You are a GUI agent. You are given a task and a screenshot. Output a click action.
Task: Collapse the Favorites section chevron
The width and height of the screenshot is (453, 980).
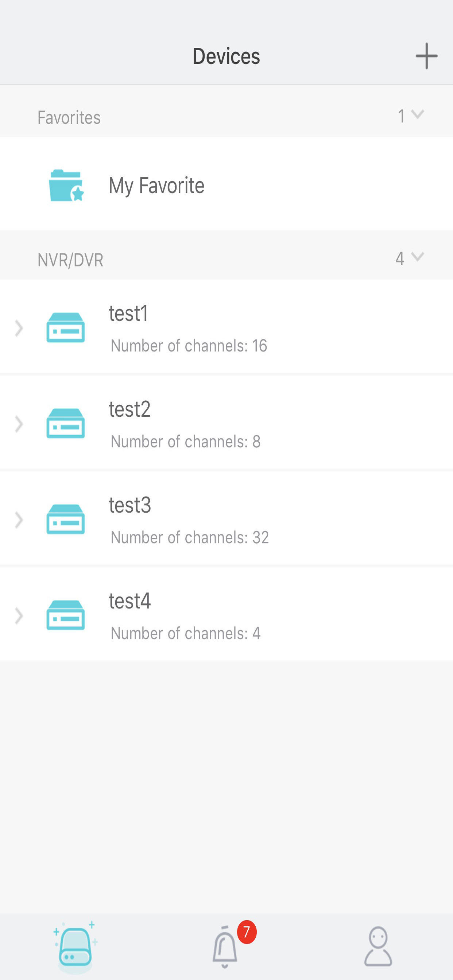click(418, 114)
